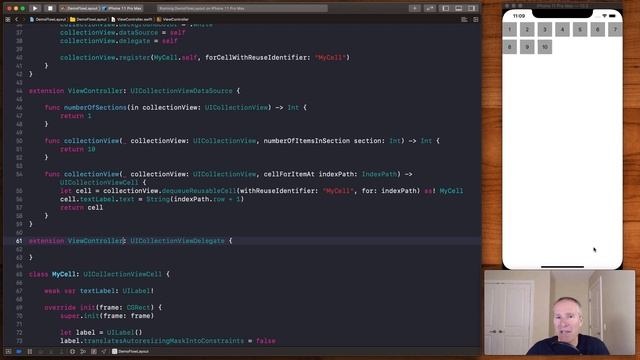Click the Run (play) button in Xcode toolbar
Viewport: 640px width, 360px height.
click(x=35, y=8)
